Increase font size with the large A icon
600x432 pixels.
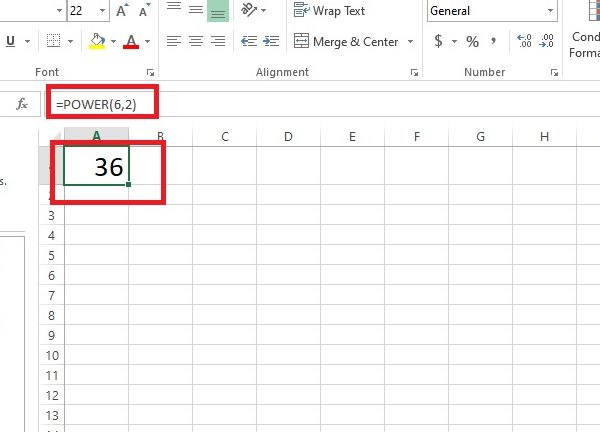click(122, 10)
